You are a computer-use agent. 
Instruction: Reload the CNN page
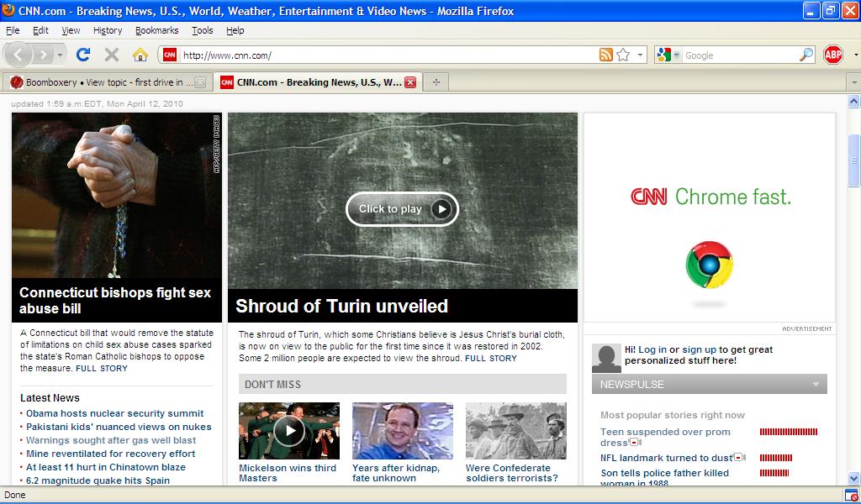pos(83,55)
